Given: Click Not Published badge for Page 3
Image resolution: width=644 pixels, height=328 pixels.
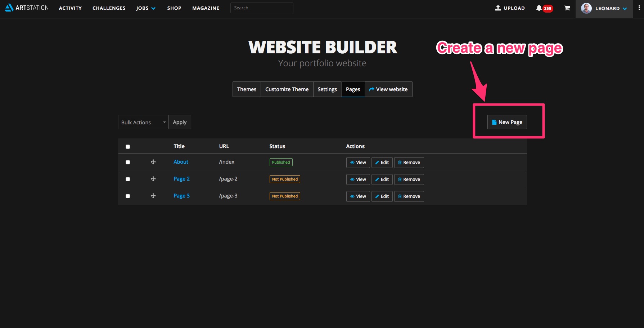Looking at the screenshot, I should pos(285,196).
